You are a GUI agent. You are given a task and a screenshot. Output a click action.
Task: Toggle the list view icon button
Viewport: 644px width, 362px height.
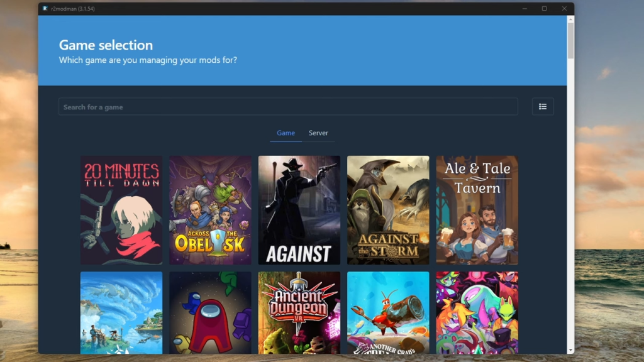point(543,107)
